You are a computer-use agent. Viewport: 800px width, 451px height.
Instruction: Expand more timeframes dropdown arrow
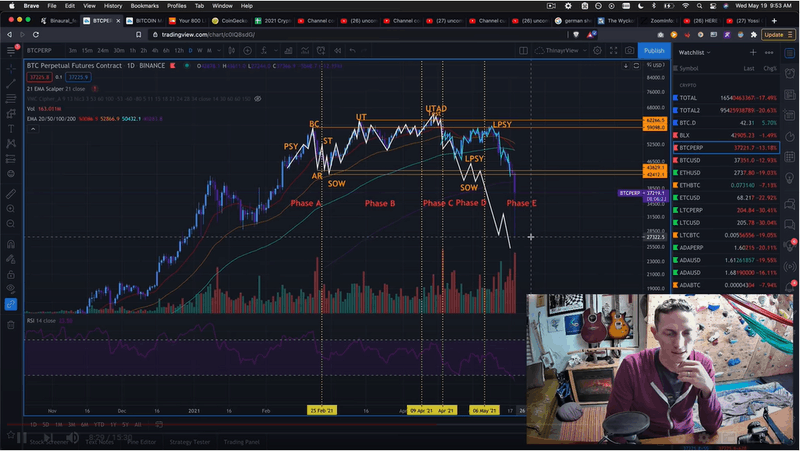click(x=219, y=51)
